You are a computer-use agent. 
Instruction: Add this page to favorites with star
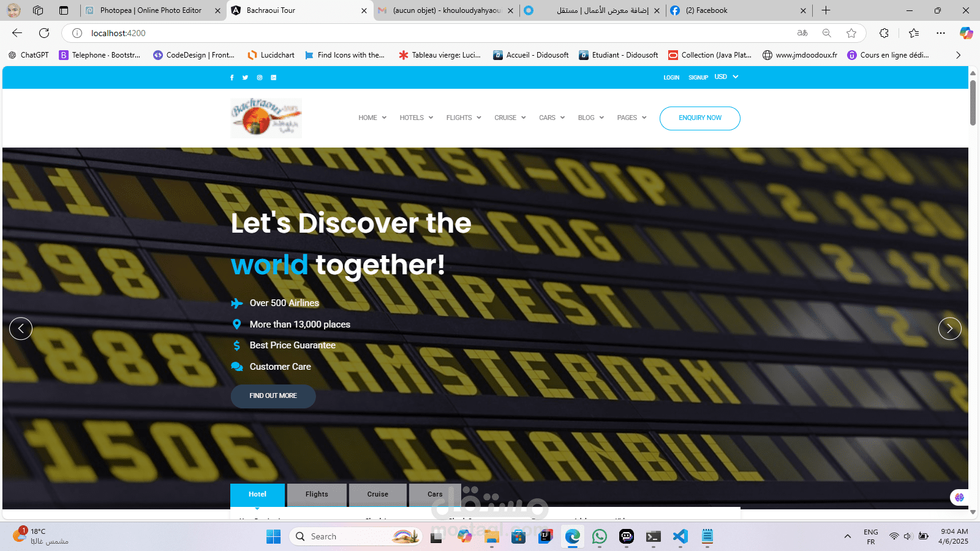[851, 33]
